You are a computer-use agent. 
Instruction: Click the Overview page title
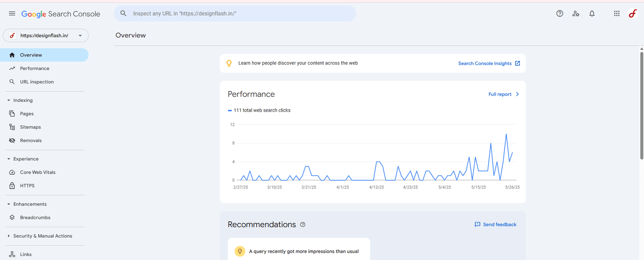130,35
